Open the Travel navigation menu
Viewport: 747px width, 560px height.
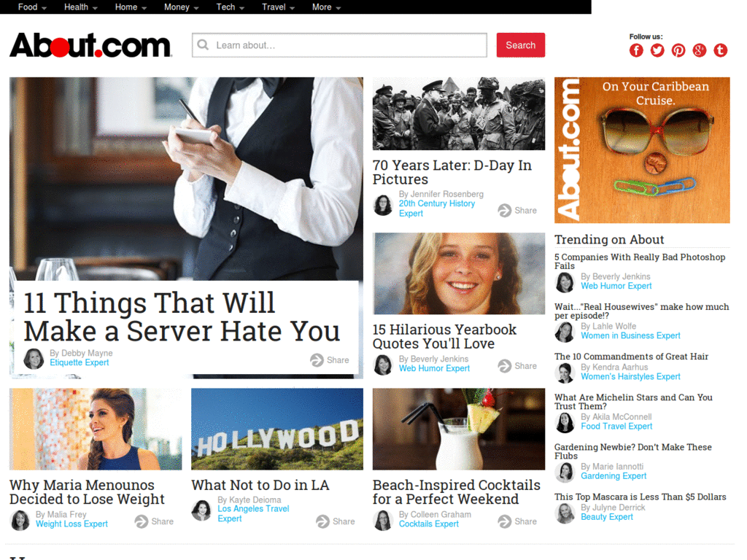278,7
